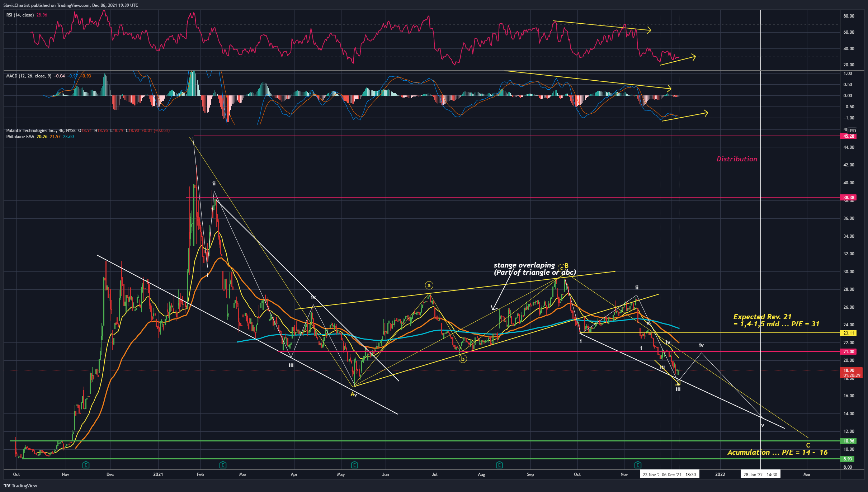Click the Palantir Technologies Inc. symbol title
Viewport: 868px width, 492px height.
click(32, 131)
